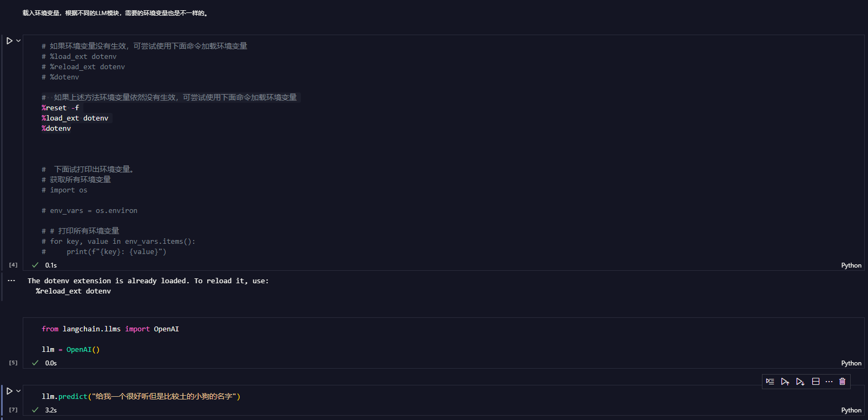
Task: Run the llm.predict cell
Action: (9, 391)
